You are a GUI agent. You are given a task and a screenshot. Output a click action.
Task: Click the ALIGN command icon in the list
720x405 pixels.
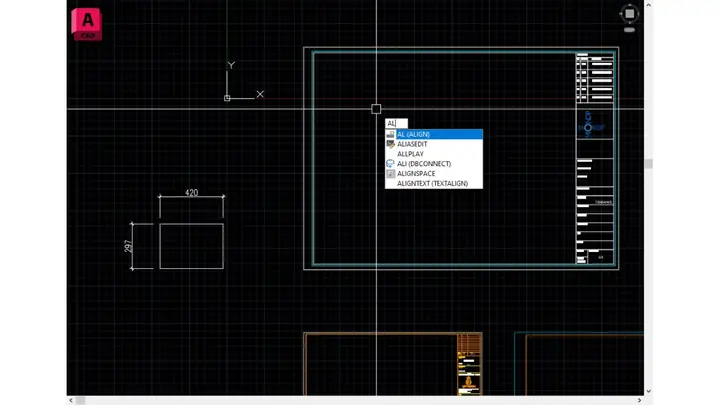pos(390,134)
